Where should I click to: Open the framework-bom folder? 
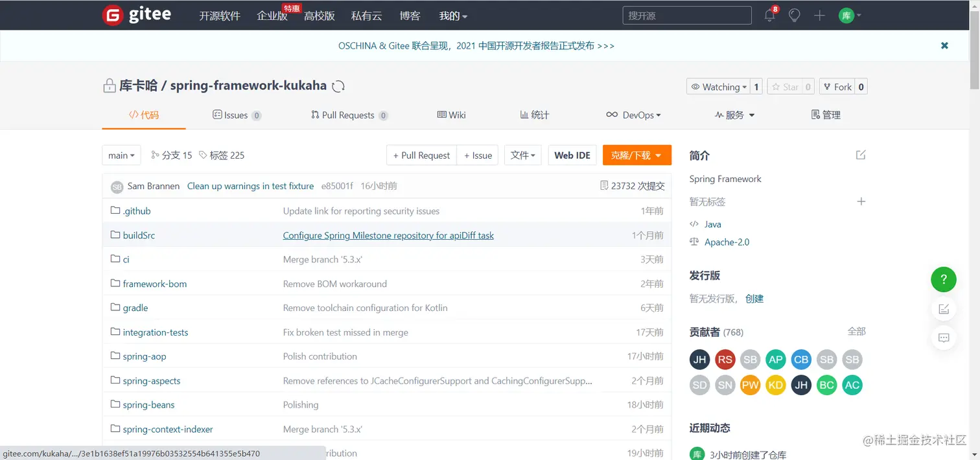[x=155, y=284]
